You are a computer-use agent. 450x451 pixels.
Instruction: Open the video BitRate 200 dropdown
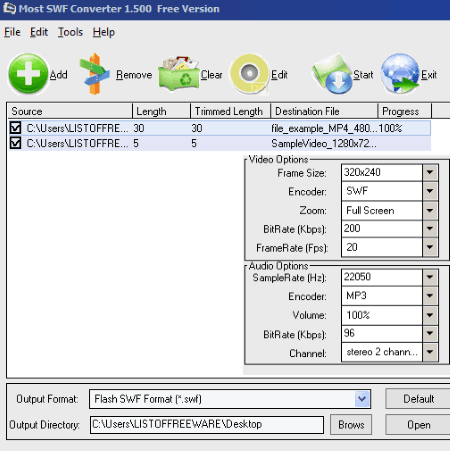tap(430, 229)
